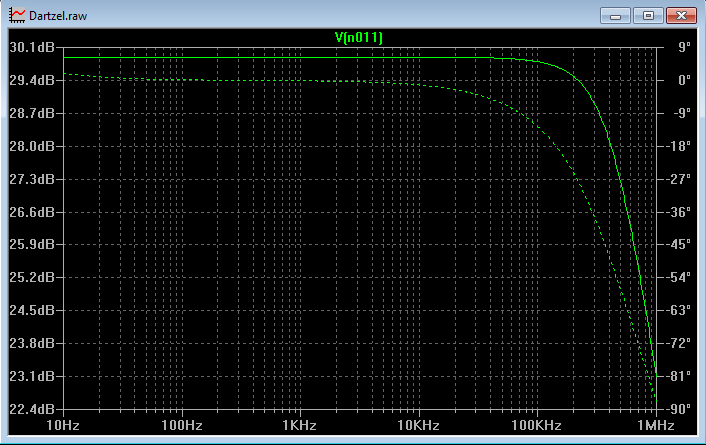Click the 10Hz frequency axis label

click(x=63, y=425)
